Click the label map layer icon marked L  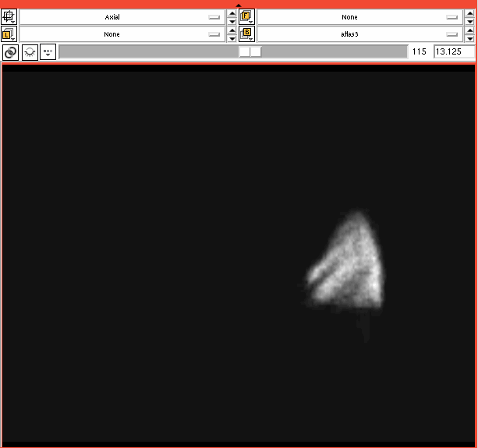tap(10, 34)
